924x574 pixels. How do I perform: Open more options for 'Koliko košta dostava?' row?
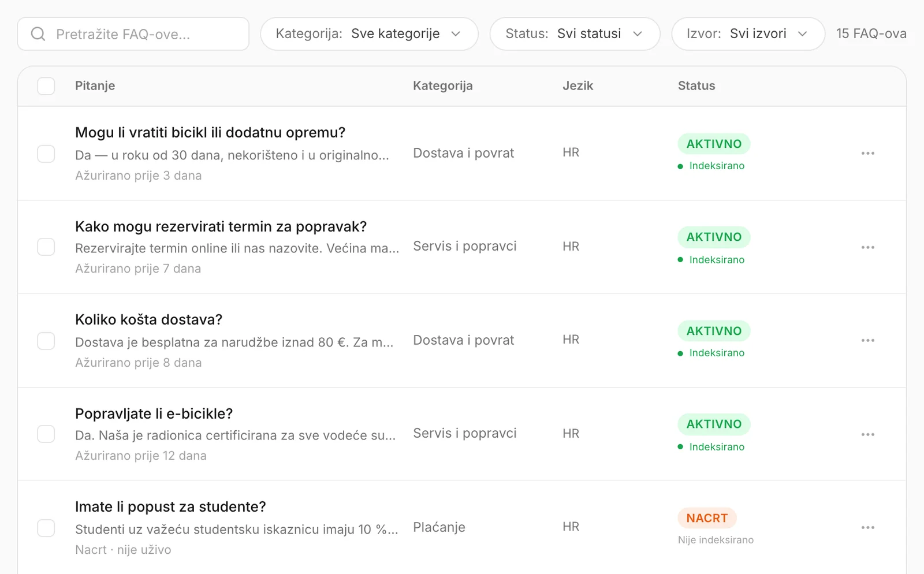pos(867,340)
